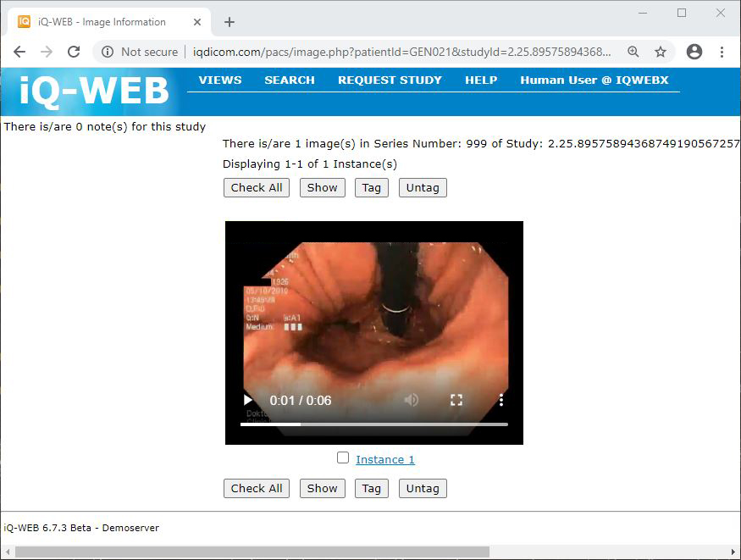Go back using browser back arrow
741x560 pixels.
(19, 52)
